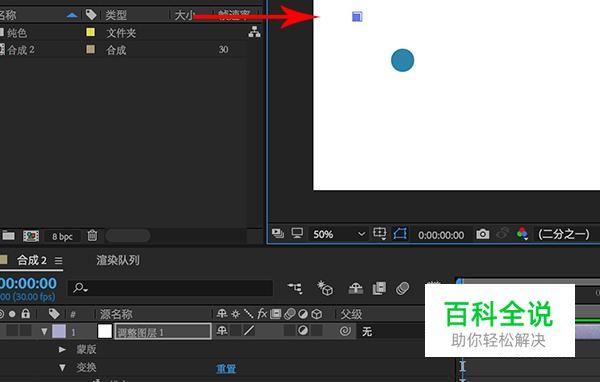Image resolution: width=600 pixels, height=382 pixels.
Task: Toggle mask and shape path visibility
Action: pyautogui.click(x=399, y=233)
